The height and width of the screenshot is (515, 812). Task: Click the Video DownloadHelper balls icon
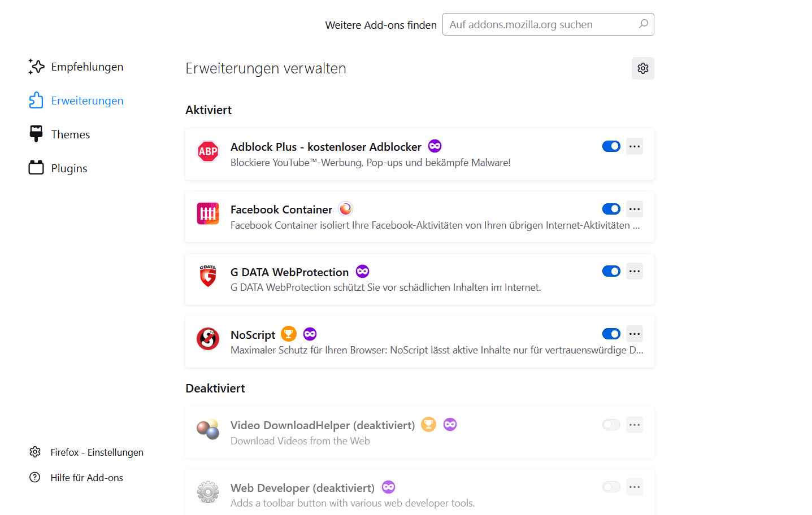(x=208, y=430)
